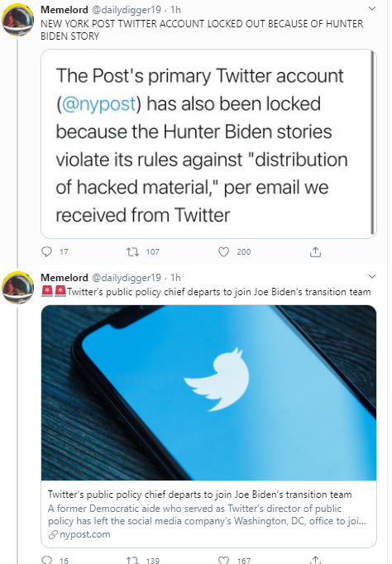Open the Memelord name on first tweet
The width and height of the screenshot is (392, 564).
click(65, 10)
